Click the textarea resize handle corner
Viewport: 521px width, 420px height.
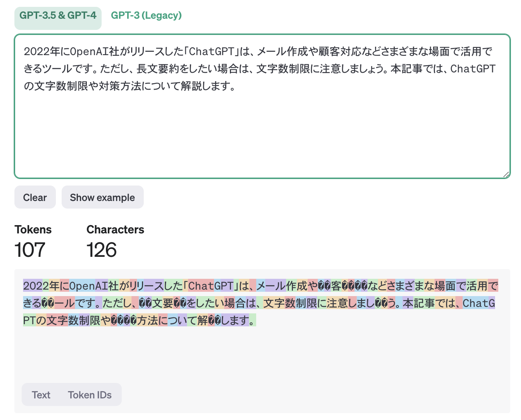[x=506, y=174]
